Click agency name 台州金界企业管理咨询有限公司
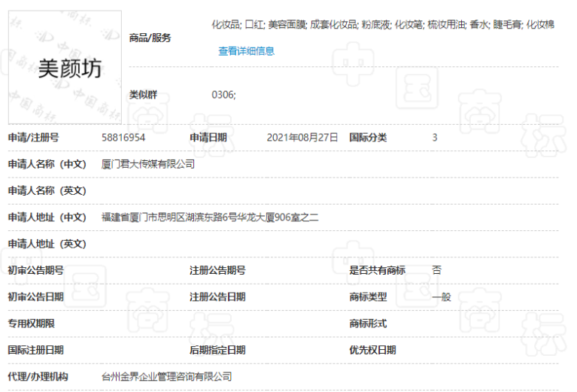The image size is (577, 392). (x=167, y=376)
